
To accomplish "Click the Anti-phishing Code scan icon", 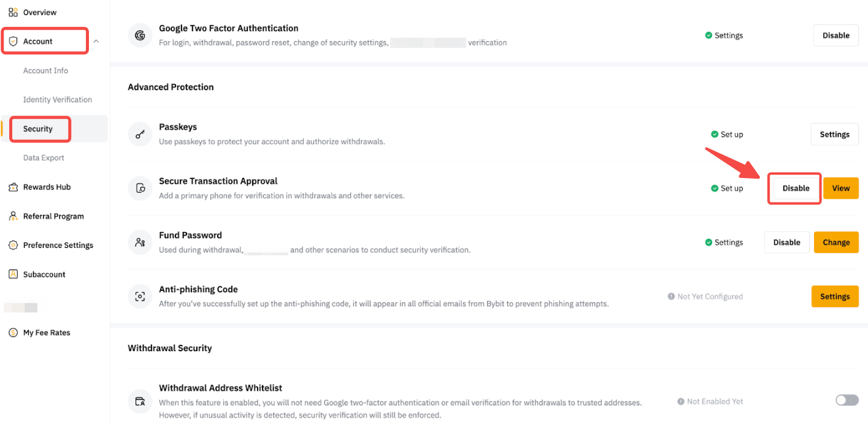I will [140, 296].
